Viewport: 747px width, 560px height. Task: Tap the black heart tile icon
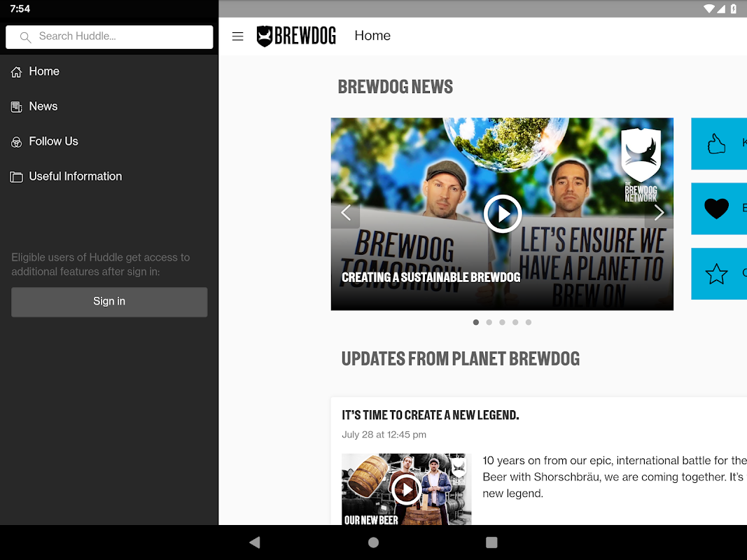coord(716,209)
